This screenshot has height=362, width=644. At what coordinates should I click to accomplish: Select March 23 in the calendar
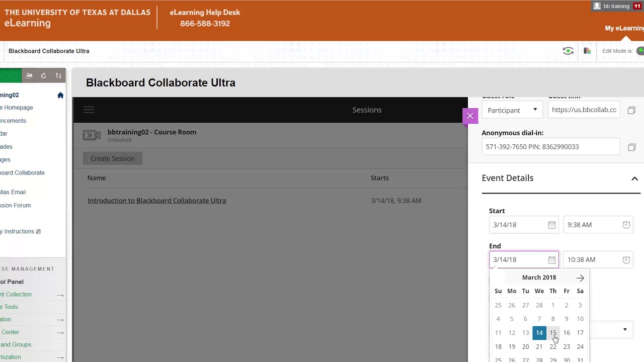(x=567, y=346)
